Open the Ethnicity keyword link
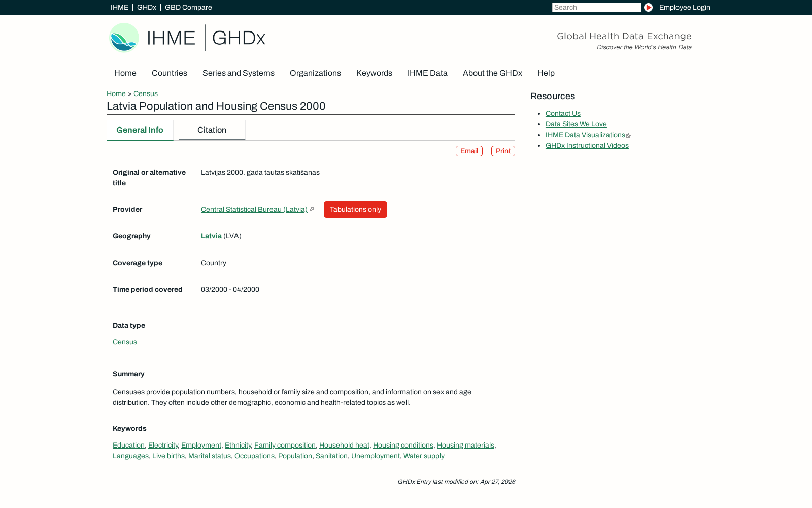 click(238, 446)
